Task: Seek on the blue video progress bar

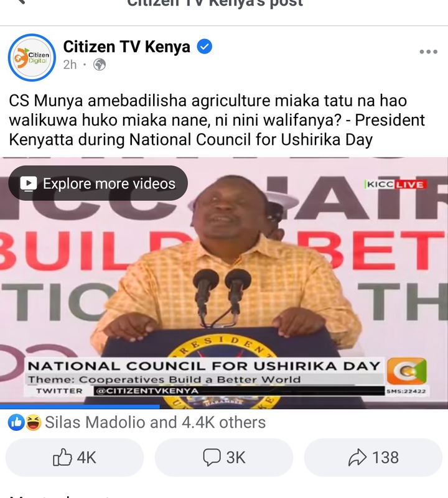Action: pos(224,407)
